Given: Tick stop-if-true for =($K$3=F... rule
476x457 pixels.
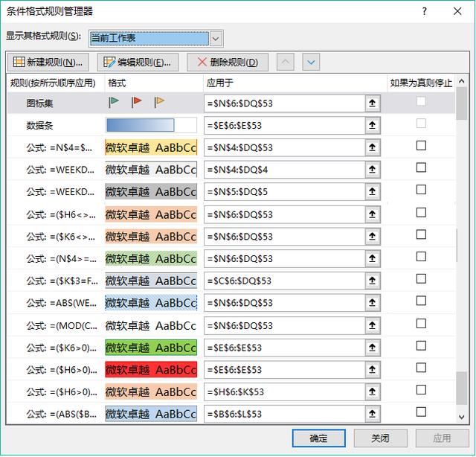Looking at the screenshot, I should coord(421,279).
